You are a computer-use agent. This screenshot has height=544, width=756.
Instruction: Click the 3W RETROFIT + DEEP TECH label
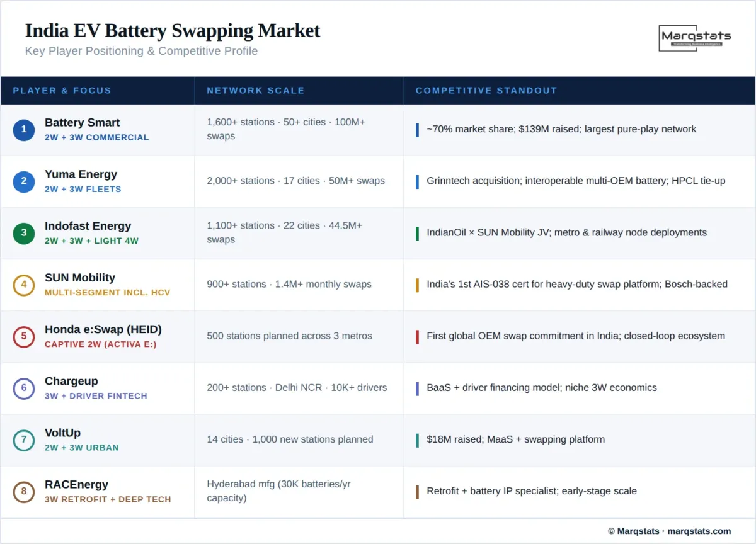pos(108,499)
